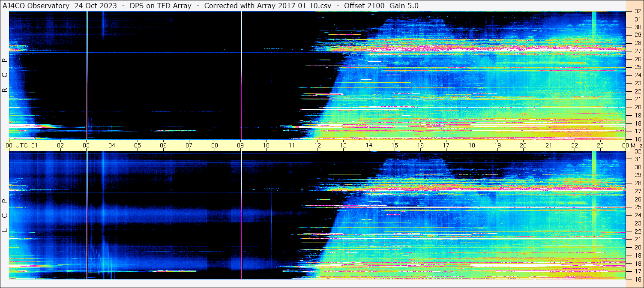The image size is (644, 288).
Task: Select the 12 UTC tick on the time axis
Action: [x=318, y=145]
